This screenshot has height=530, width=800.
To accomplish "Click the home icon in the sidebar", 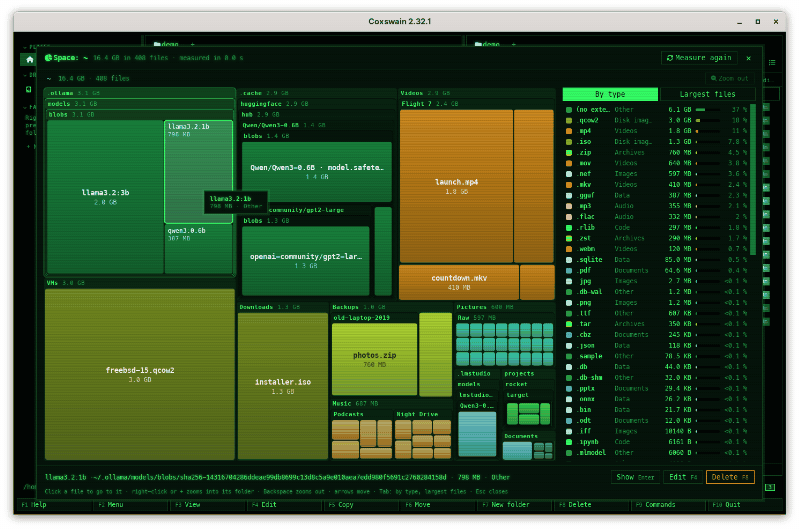I will click(30, 60).
